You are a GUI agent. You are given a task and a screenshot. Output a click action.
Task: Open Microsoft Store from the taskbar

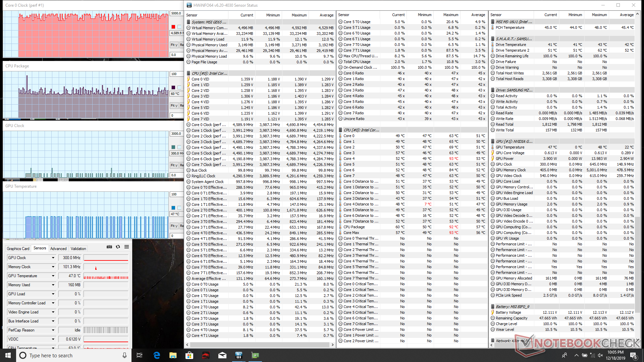point(190,355)
